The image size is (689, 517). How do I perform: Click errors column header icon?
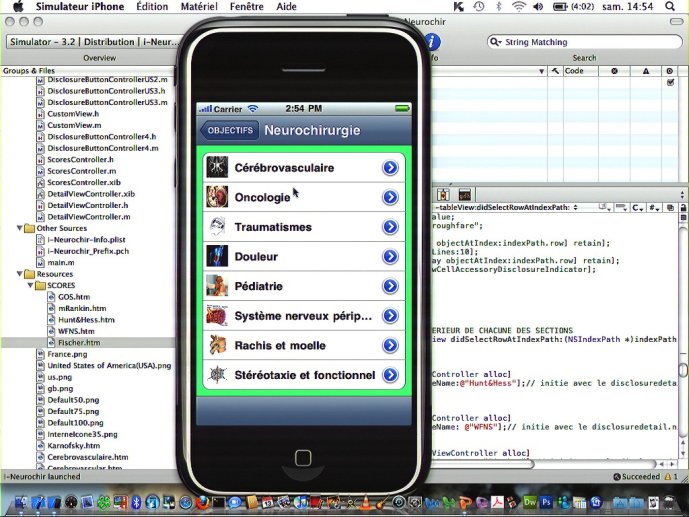click(614, 71)
